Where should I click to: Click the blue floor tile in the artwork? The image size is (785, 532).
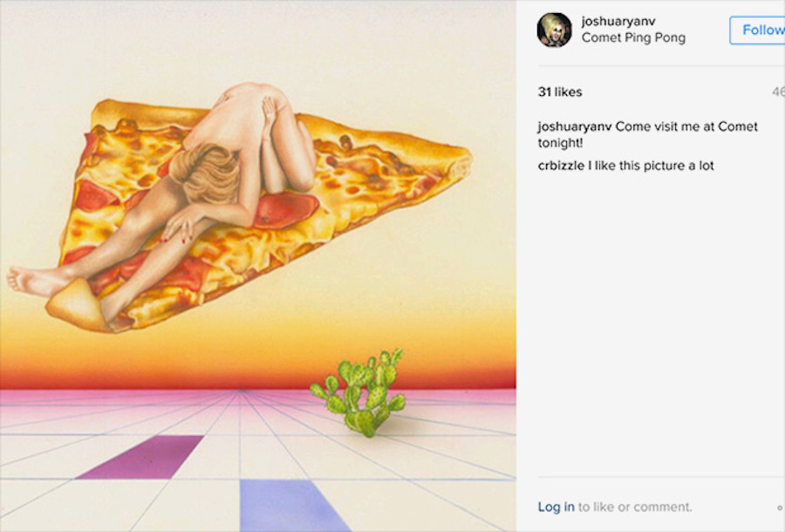tap(292, 505)
